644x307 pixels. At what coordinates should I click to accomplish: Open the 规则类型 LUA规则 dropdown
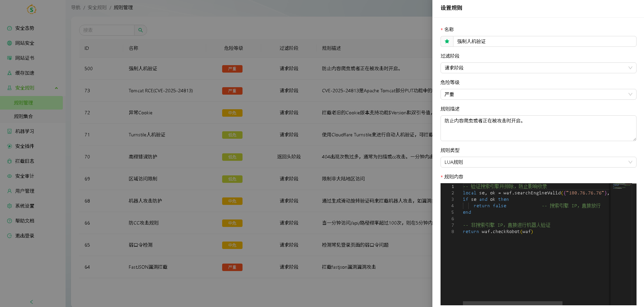coord(538,162)
